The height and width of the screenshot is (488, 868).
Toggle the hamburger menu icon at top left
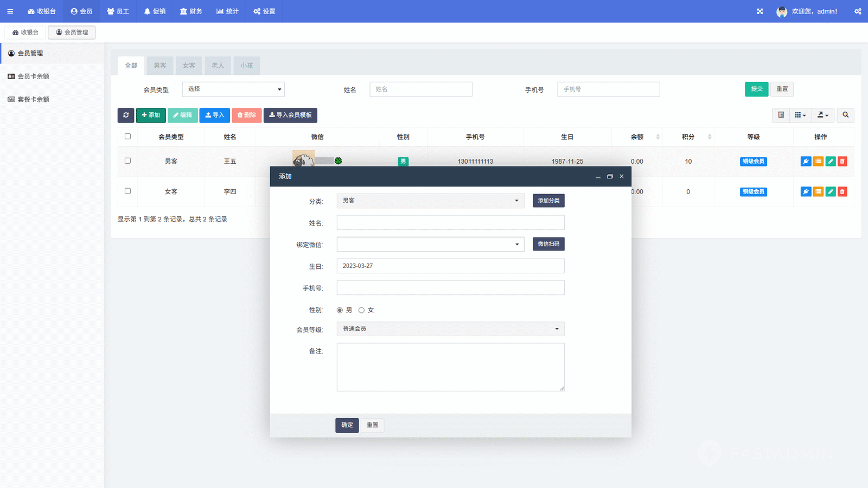tap(10, 11)
